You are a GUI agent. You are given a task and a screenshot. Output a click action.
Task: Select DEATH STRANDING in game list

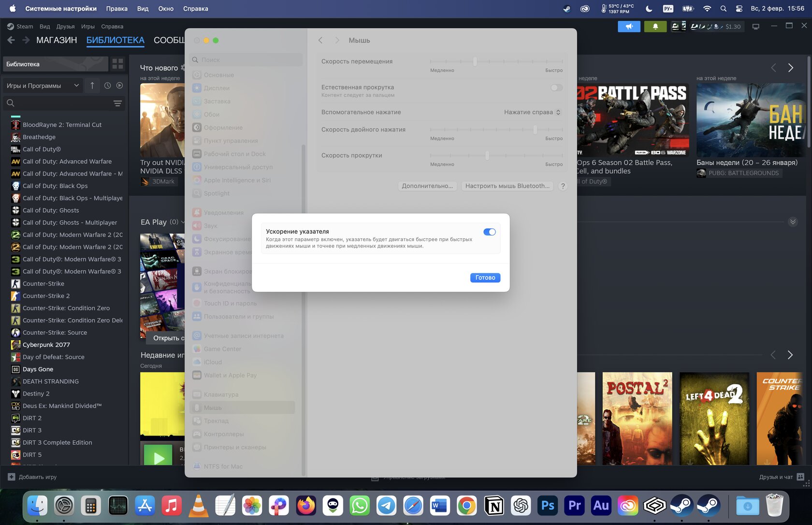(x=50, y=381)
